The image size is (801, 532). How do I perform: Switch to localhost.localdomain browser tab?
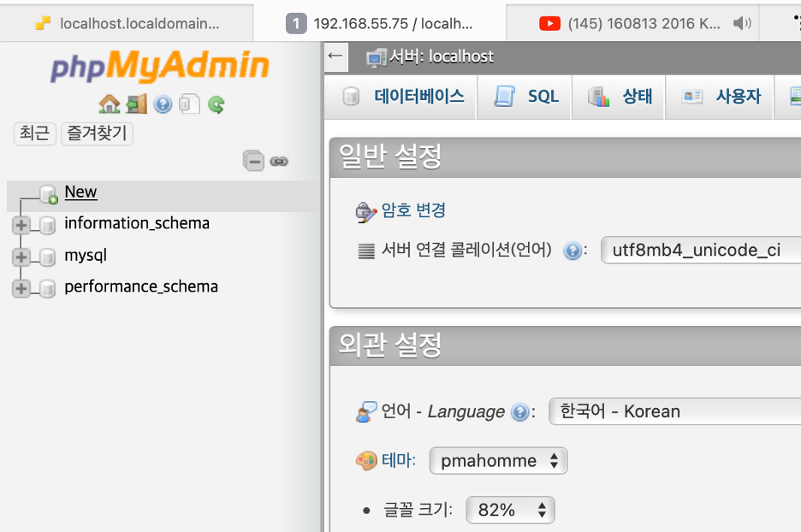coord(127,23)
